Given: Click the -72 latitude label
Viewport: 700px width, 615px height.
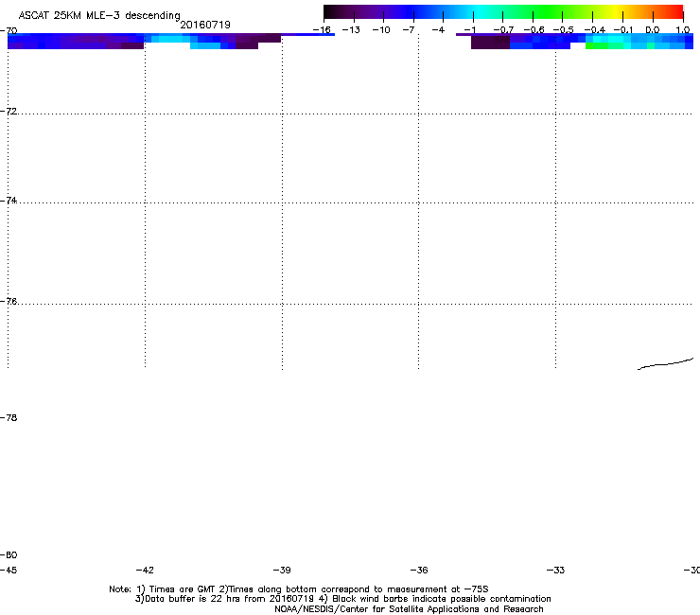Looking at the screenshot, I should 9,112.
